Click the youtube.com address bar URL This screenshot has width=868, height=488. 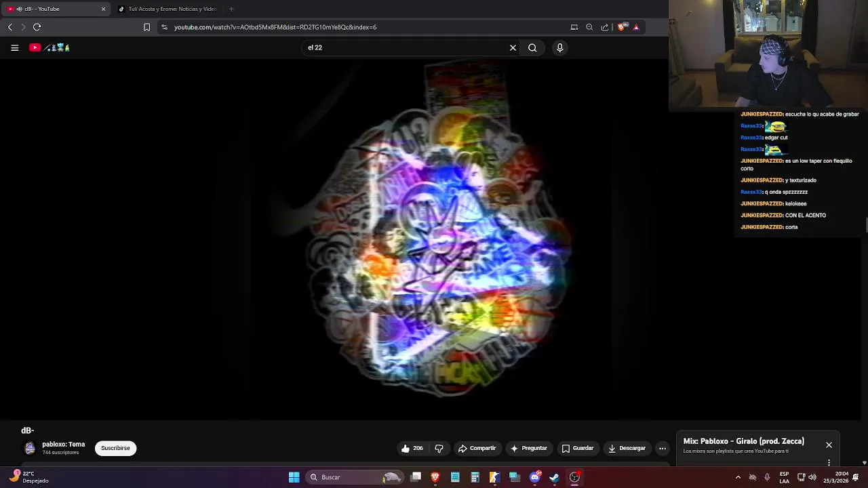click(x=275, y=27)
